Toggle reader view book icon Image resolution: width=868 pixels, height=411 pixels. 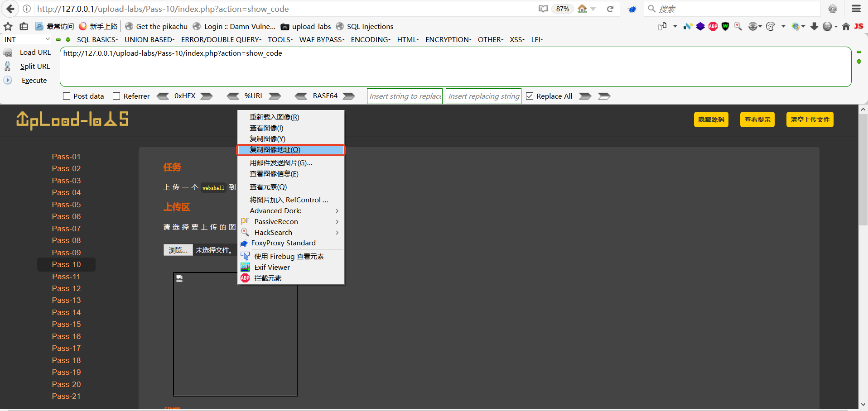[543, 9]
